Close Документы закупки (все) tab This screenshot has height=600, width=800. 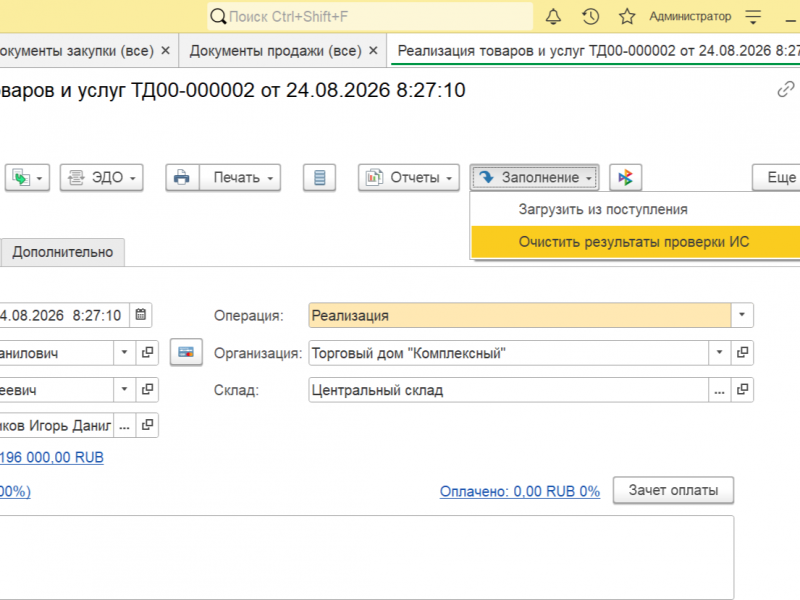[x=165, y=51]
